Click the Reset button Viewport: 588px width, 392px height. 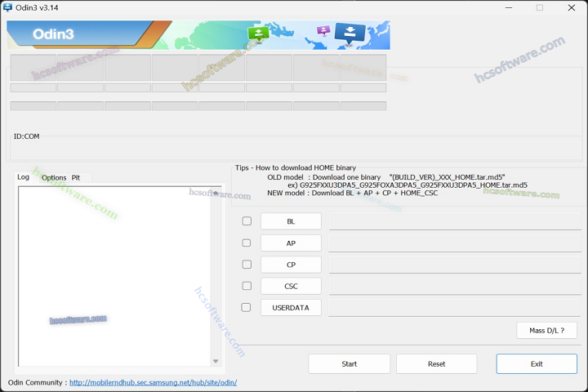[436, 363]
